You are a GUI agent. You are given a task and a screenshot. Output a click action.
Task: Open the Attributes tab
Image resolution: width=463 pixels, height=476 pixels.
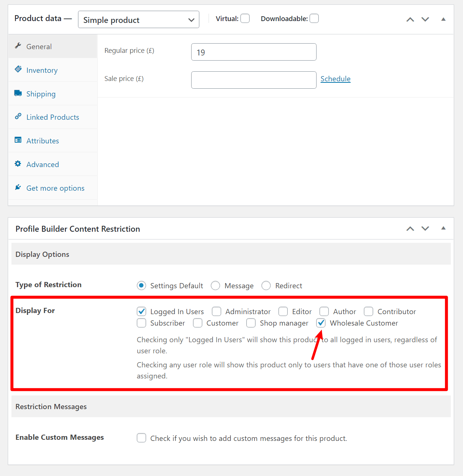(53, 141)
